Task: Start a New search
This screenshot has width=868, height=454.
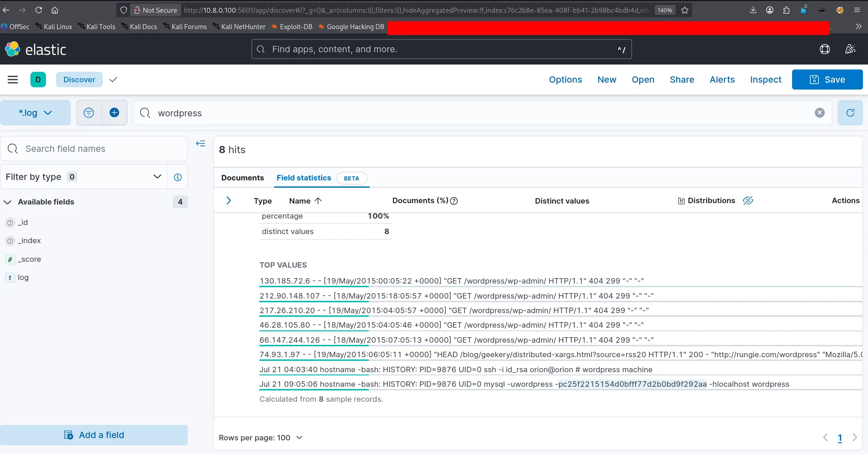Action: 607,80
